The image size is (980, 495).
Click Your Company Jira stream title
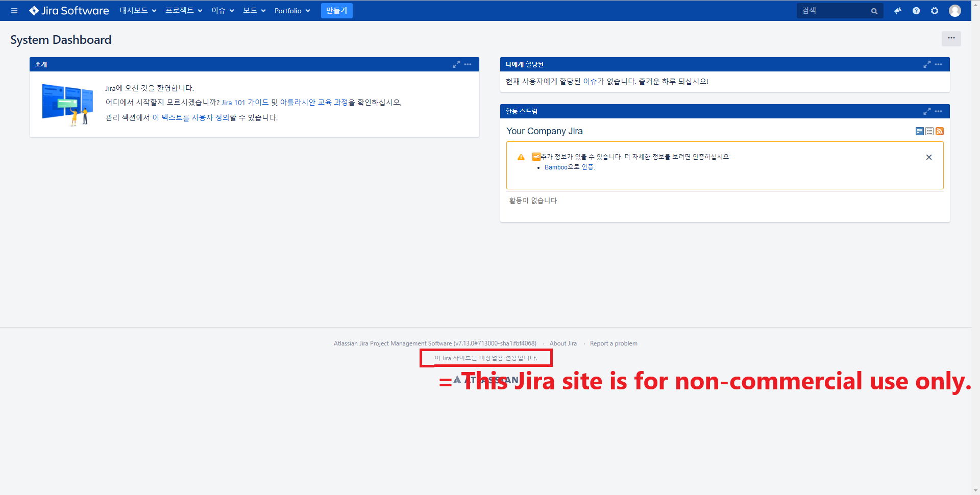point(544,131)
